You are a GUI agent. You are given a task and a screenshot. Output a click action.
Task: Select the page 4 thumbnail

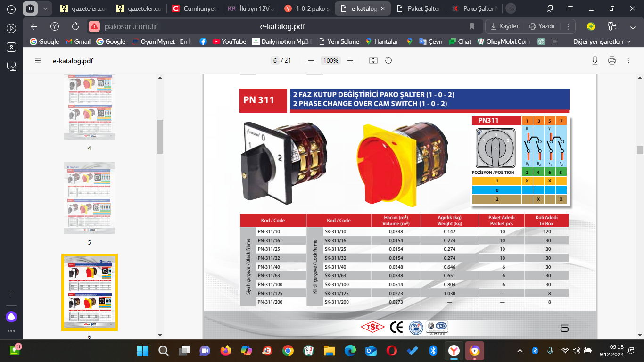pos(90,107)
